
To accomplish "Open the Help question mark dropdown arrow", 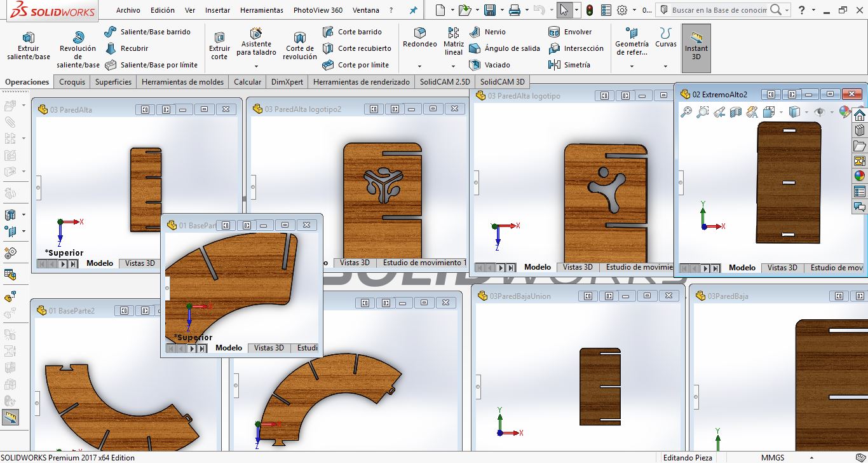I will coord(813,10).
